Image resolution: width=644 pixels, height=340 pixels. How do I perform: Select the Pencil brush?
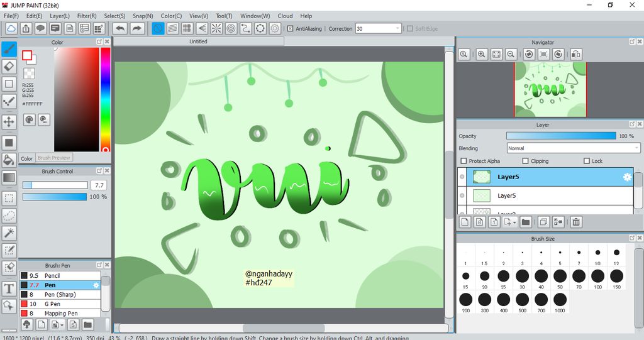60,275
